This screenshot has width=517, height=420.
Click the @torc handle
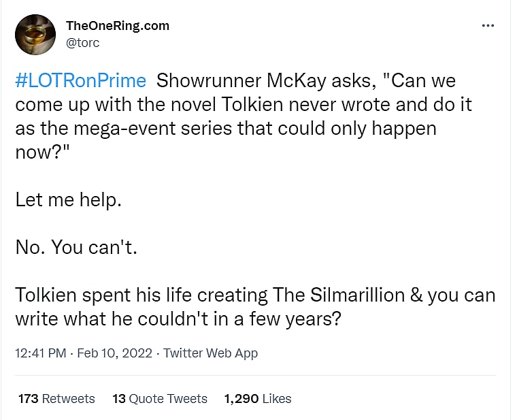83,42
